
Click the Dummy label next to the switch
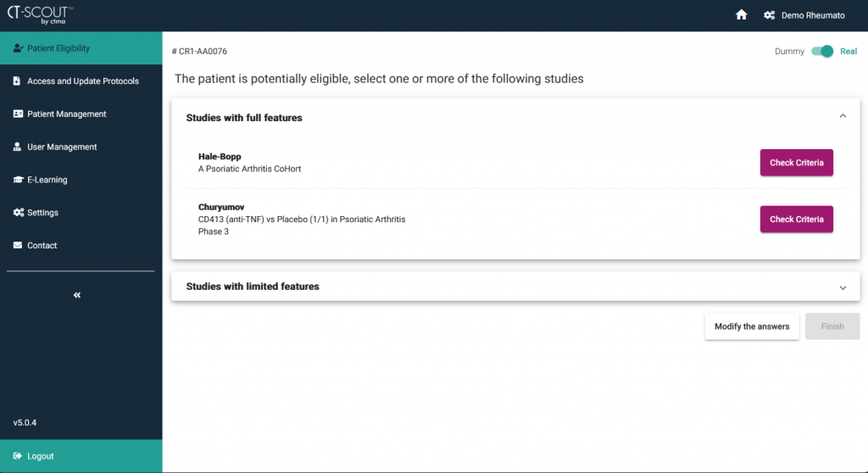point(789,51)
